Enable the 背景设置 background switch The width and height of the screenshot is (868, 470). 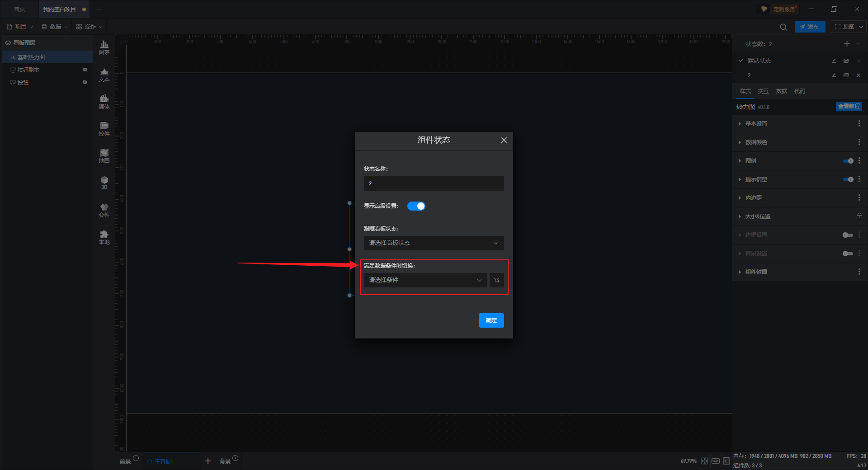[848, 254]
